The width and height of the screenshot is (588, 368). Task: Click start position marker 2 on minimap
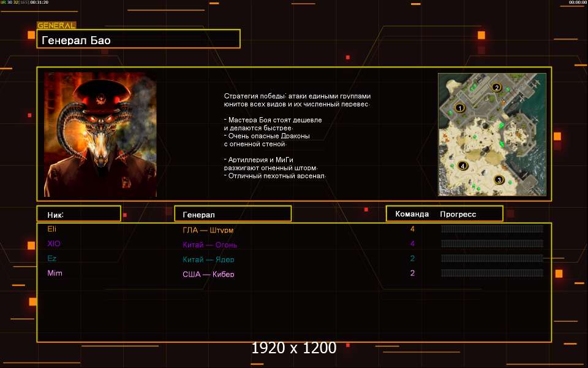point(497,87)
